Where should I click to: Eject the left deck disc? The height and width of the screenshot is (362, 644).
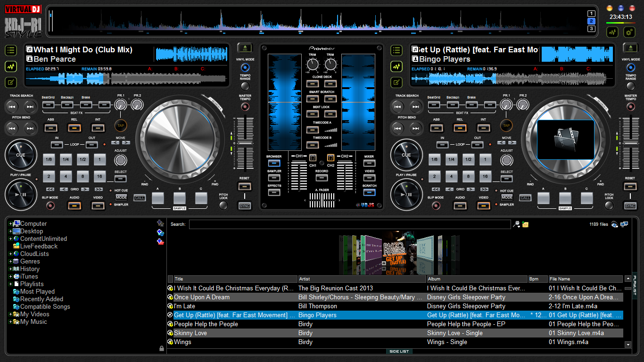(245, 48)
